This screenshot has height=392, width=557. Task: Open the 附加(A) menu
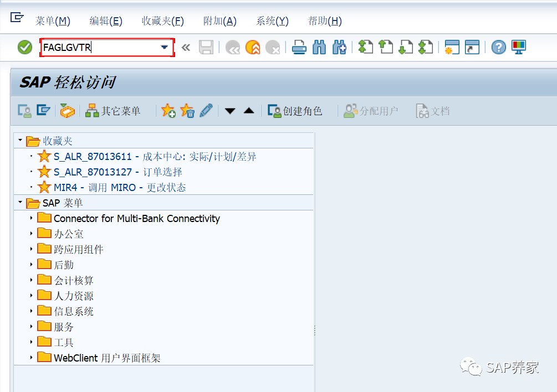(220, 21)
